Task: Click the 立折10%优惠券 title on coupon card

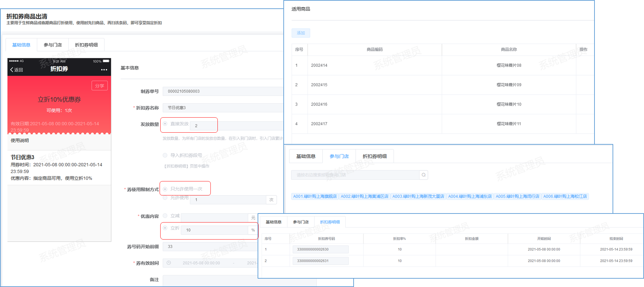Action: pos(59,100)
